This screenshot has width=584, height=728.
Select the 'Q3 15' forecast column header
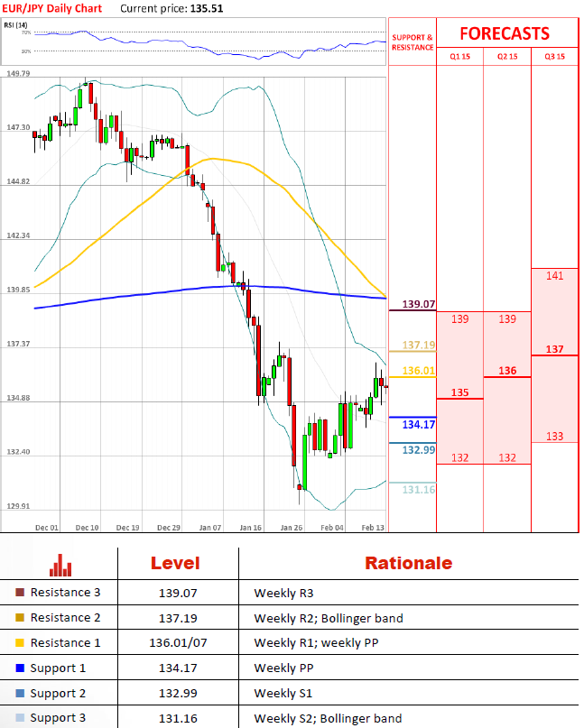[x=555, y=57]
